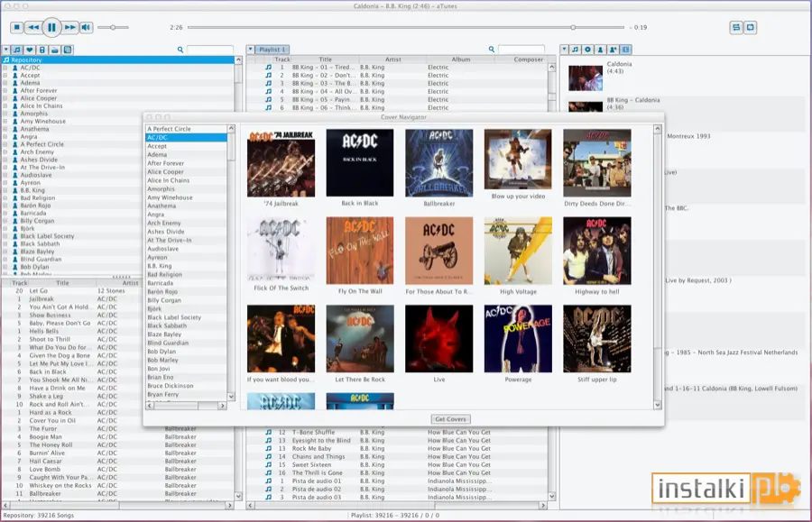The height and width of the screenshot is (522, 812).
Task: Sort playlist by Artist column header
Action: pyautogui.click(x=393, y=60)
